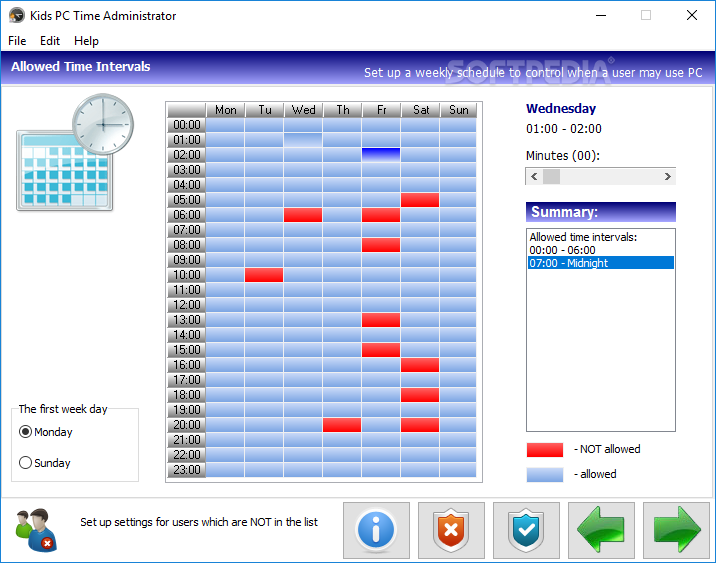The height and width of the screenshot is (563, 716).
Task: Click the Mon column header
Action: (x=226, y=110)
